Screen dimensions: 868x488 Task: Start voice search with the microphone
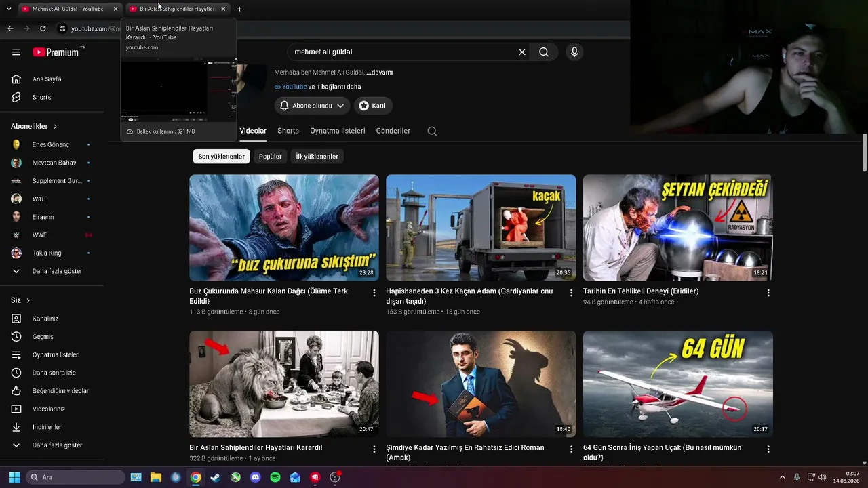click(x=574, y=52)
